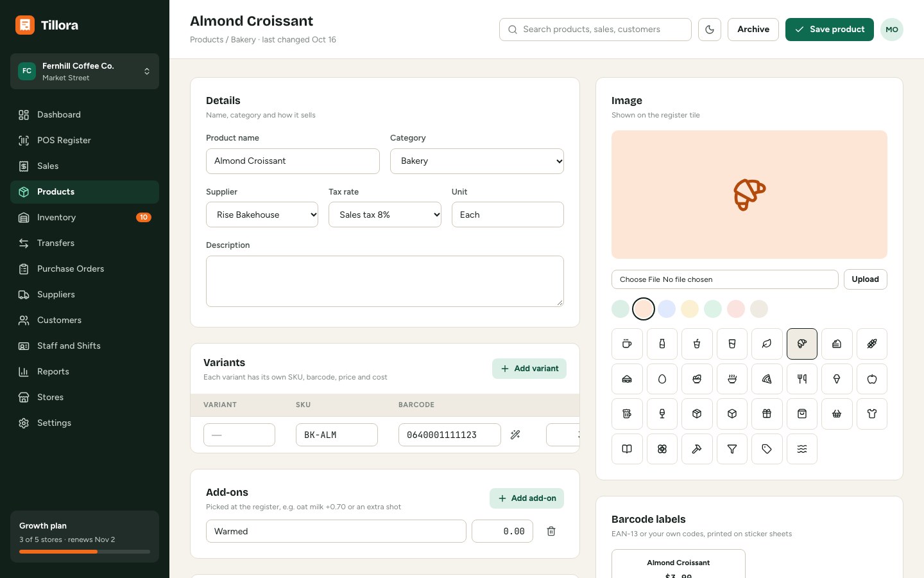The image size is (924, 578).
Task: Focus the Description text area
Action: click(x=385, y=281)
